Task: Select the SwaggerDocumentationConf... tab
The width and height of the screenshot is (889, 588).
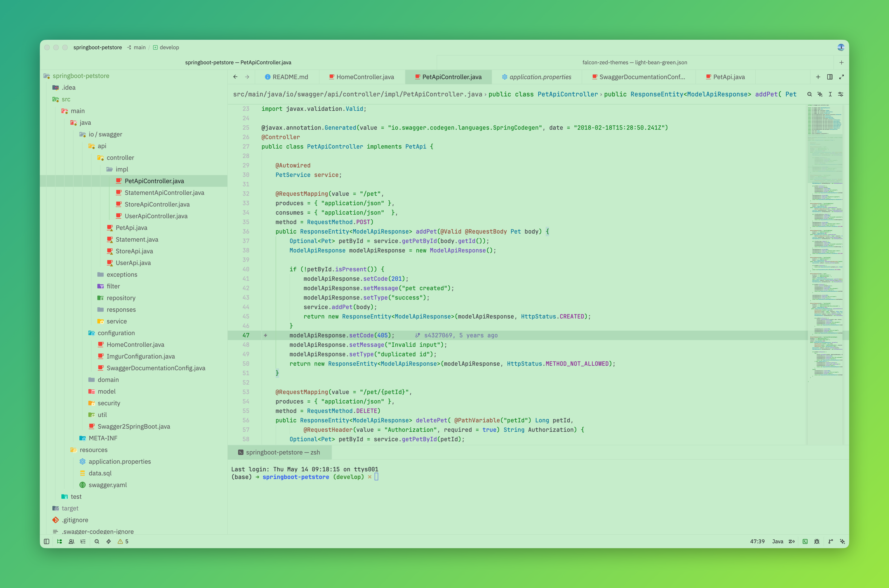Action: 638,77
